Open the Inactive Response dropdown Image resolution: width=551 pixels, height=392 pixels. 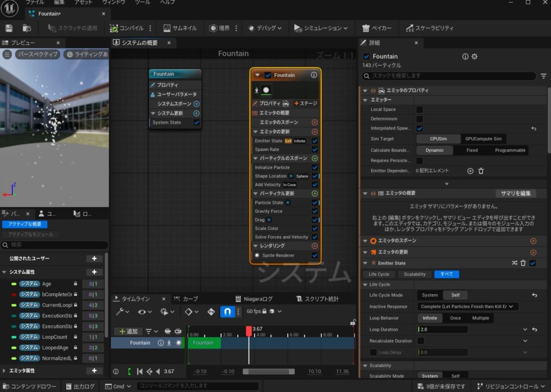468,307
